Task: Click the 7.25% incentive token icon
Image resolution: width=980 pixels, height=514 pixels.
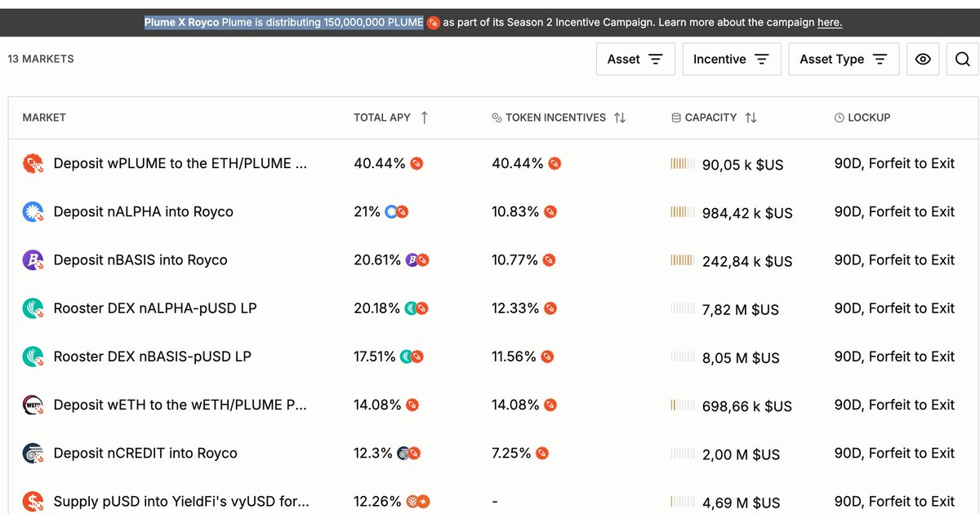Action: coord(542,453)
